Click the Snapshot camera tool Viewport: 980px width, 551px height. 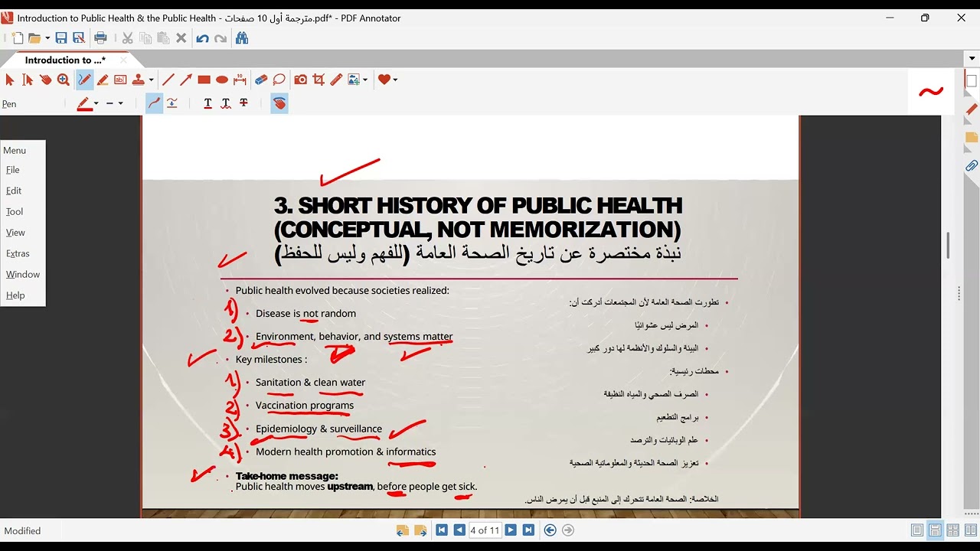(x=300, y=80)
